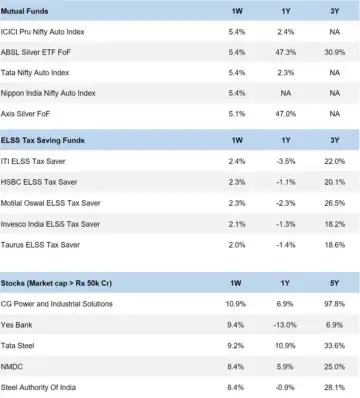Select Steel Authority Of India stock
360x398 pixels.
[x=38, y=387]
